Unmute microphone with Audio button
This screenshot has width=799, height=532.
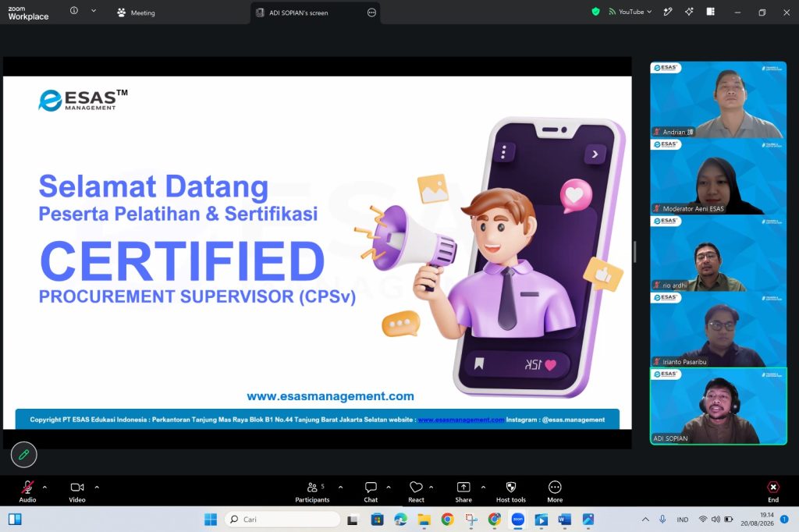pyautogui.click(x=27, y=491)
